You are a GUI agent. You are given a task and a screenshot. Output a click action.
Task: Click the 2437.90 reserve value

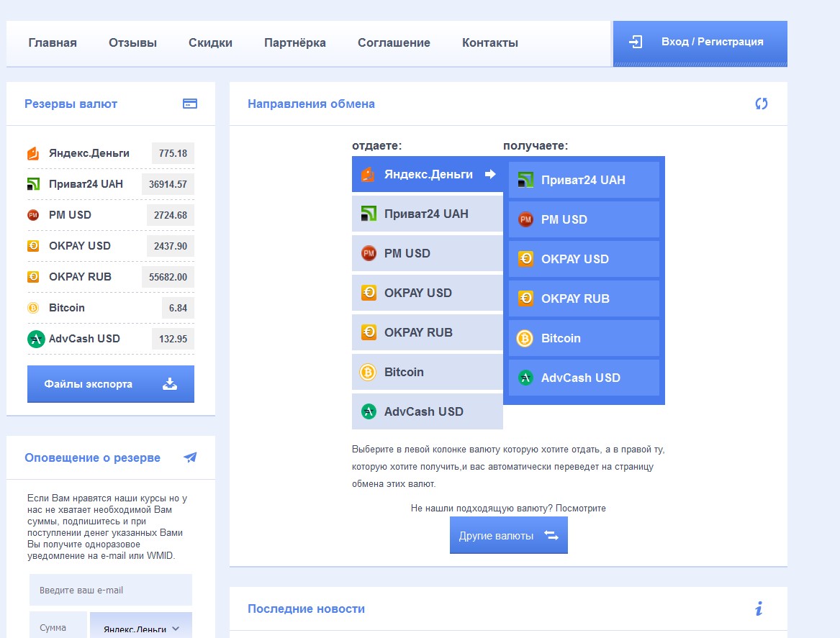(171, 246)
